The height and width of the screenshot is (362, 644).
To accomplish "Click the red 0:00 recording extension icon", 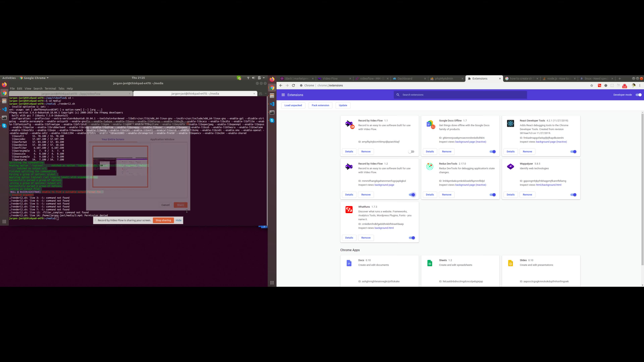I will coord(625,86).
